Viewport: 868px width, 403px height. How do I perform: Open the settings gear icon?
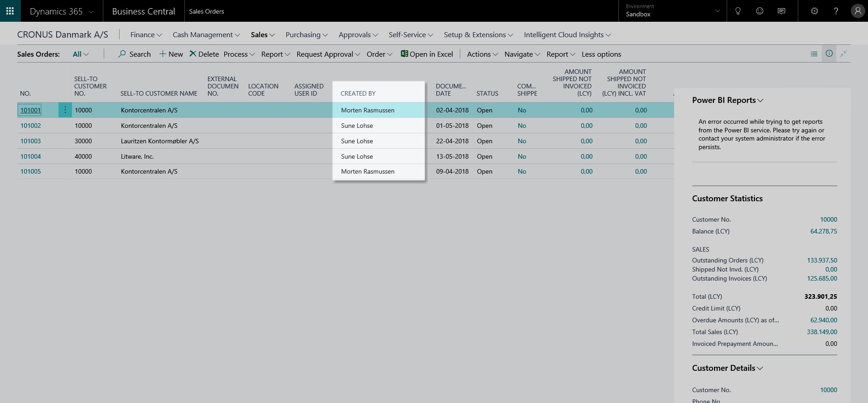click(815, 11)
